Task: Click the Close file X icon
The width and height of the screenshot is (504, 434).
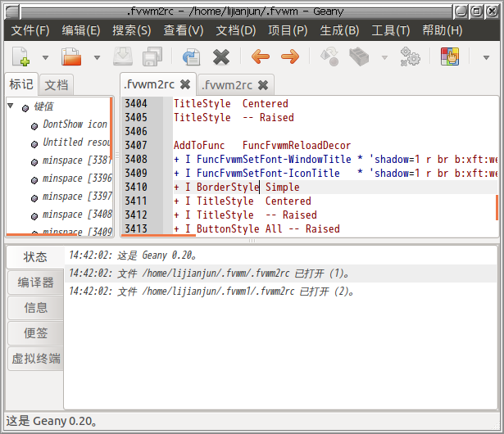Action: click(221, 57)
